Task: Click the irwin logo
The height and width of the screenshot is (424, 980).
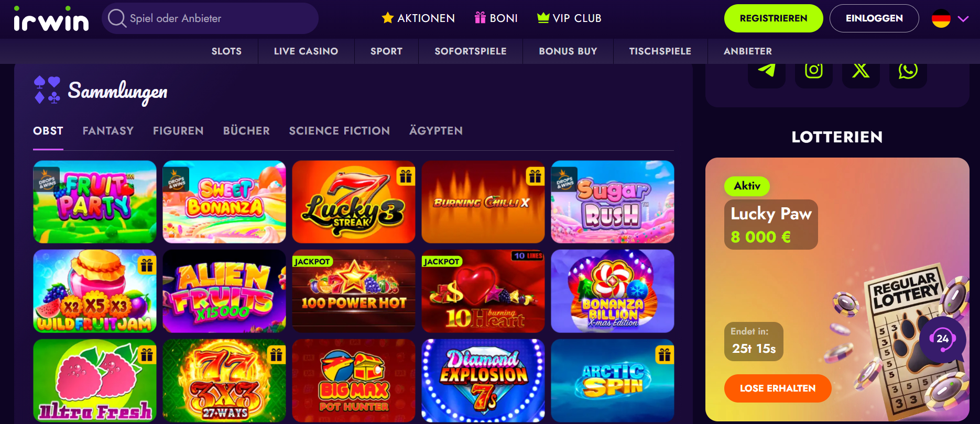Action: click(51, 19)
